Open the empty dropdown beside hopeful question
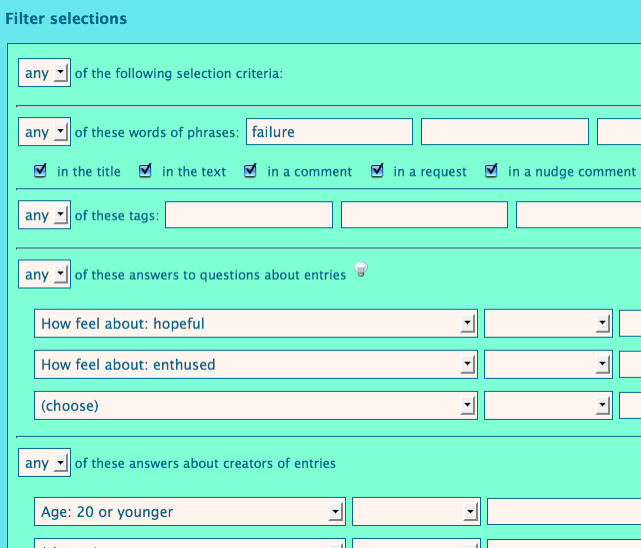Viewport: 641px width, 548px height. coord(548,323)
